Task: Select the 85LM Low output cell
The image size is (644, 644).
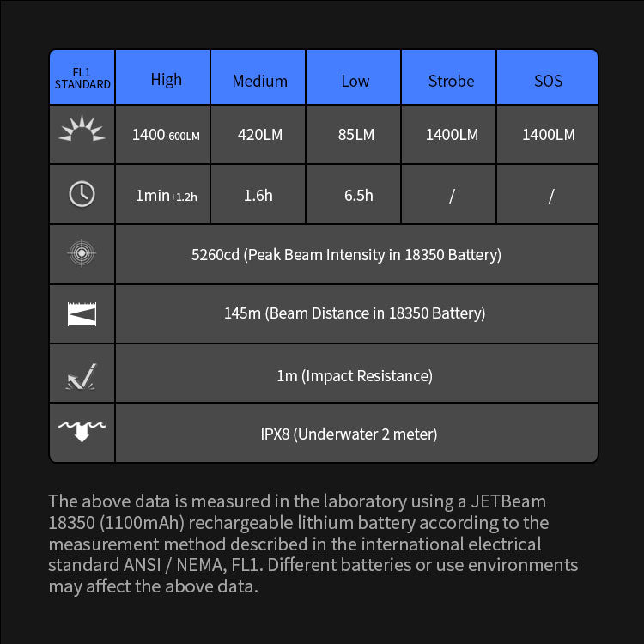Action: click(355, 135)
